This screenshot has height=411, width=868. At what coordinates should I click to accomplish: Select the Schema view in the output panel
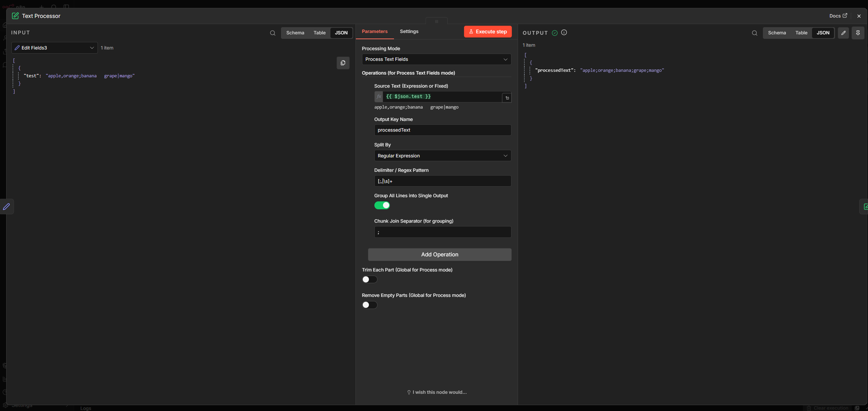click(777, 33)
